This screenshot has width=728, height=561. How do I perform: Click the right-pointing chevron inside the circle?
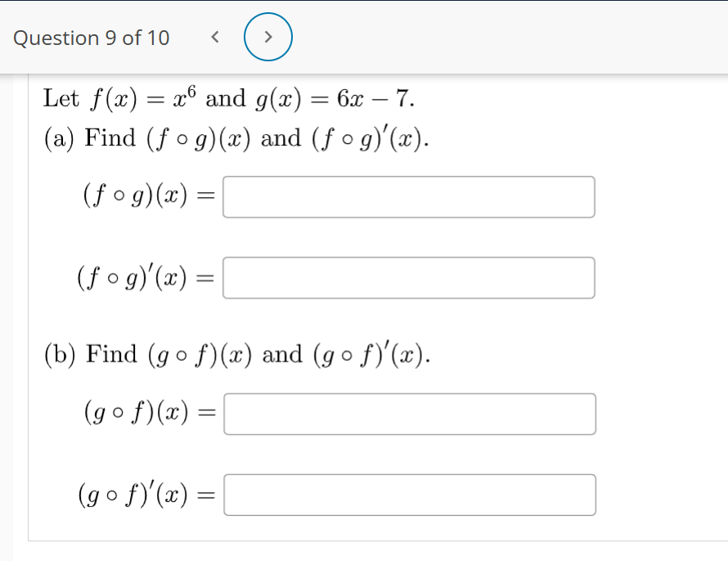(x=268, y=36)
